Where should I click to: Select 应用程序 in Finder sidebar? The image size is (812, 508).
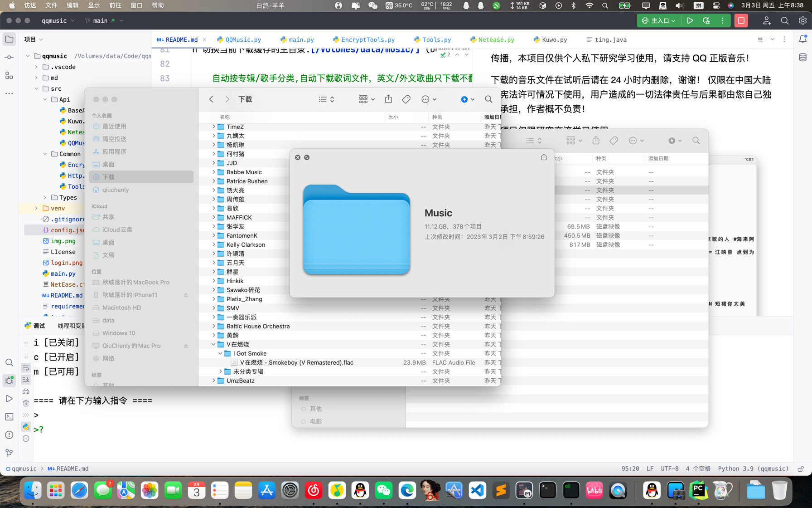tap(141, 151)
